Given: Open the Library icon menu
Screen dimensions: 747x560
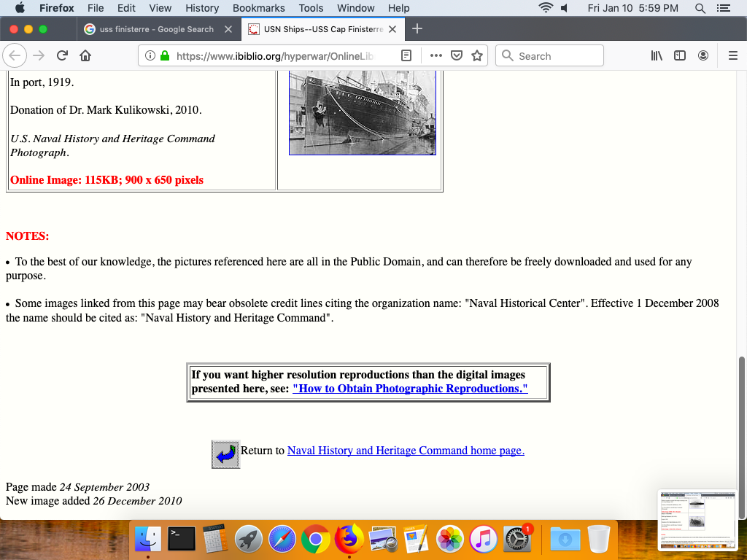Looking at the screenshot, I should tap(657, 56).
